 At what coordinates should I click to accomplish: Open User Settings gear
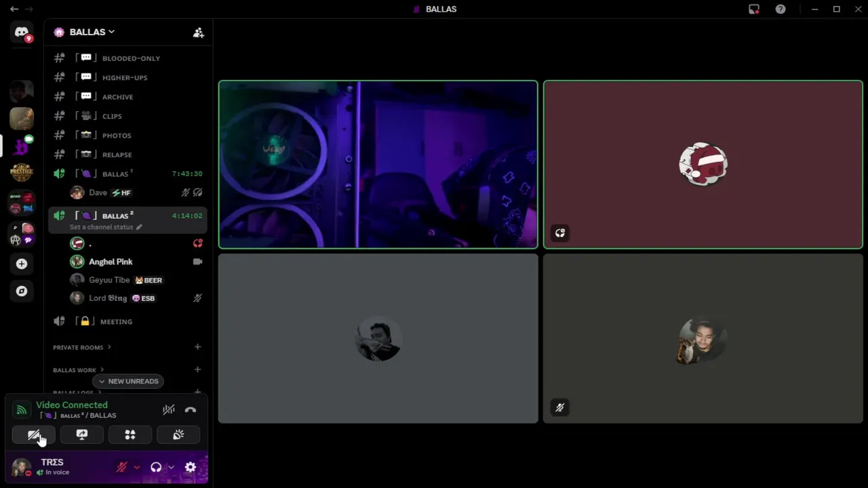[191, 467]
